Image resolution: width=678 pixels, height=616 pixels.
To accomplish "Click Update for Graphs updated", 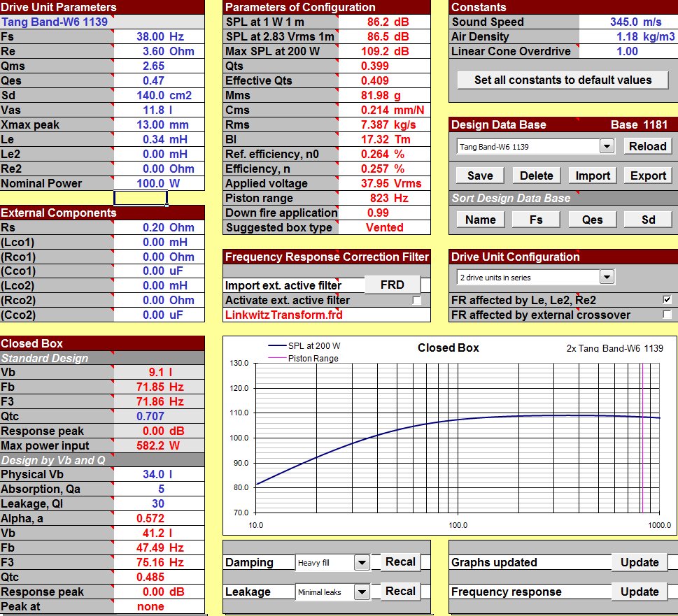I will [640, 562].
